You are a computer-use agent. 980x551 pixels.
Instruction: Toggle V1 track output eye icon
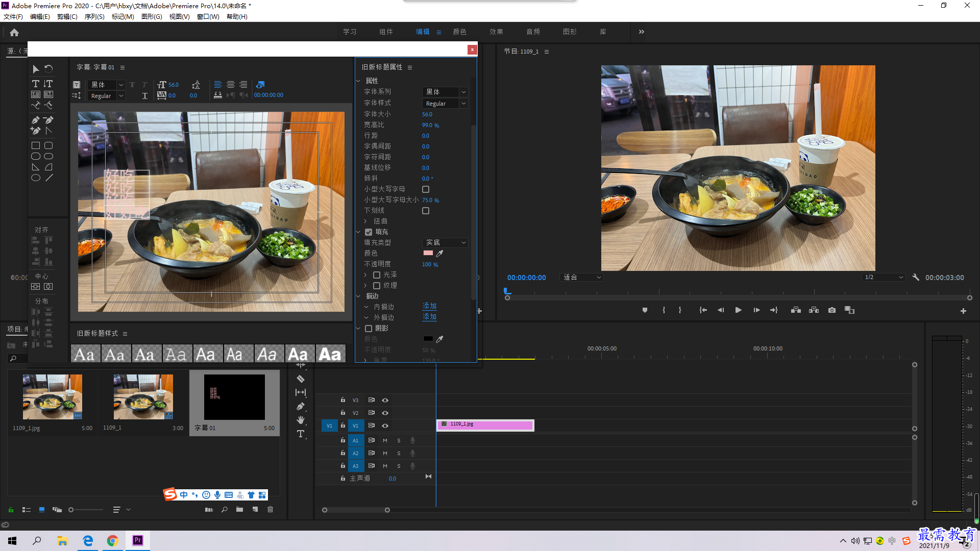click(x=385, y=425)
